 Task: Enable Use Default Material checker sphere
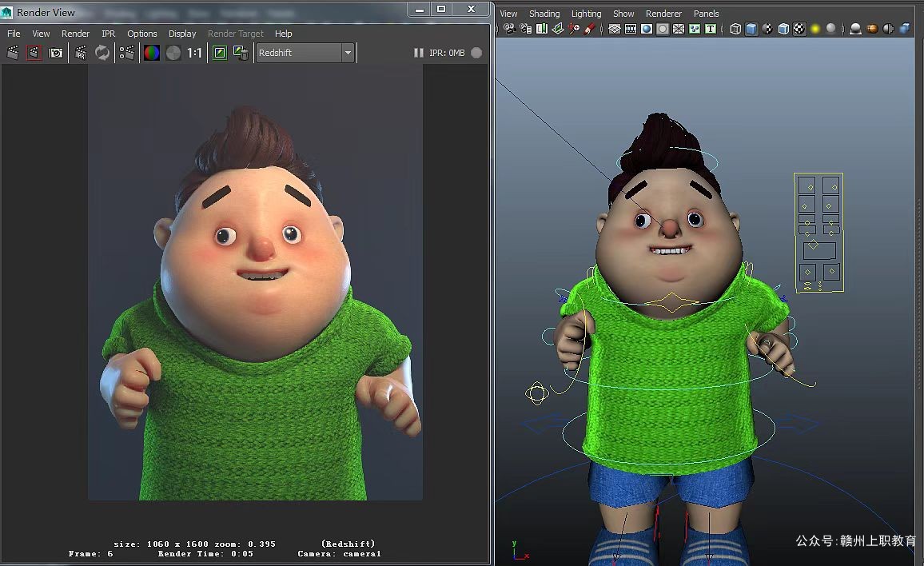[x=767, y=28]
